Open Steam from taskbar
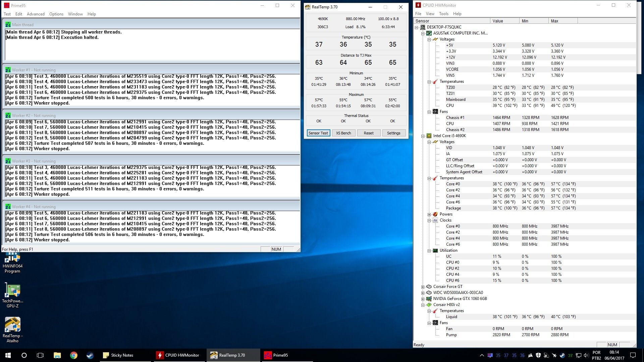The height and width of the screenshot is (362, 644). 90,355
